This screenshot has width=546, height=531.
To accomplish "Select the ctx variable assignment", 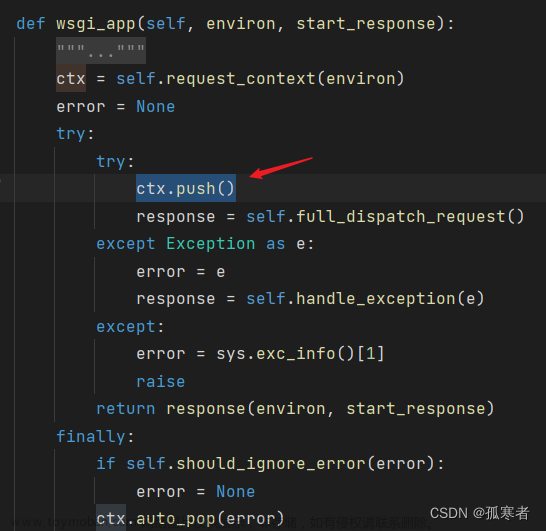I will pyautogui.click(x=71, y=78).
